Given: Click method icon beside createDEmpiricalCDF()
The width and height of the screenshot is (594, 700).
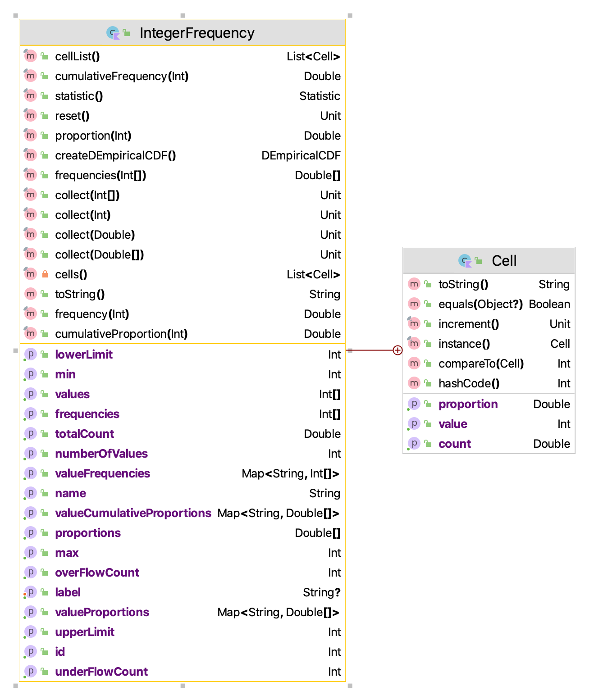Looking at the screenshot, I should pyautogui.click(x=30, y=155).
